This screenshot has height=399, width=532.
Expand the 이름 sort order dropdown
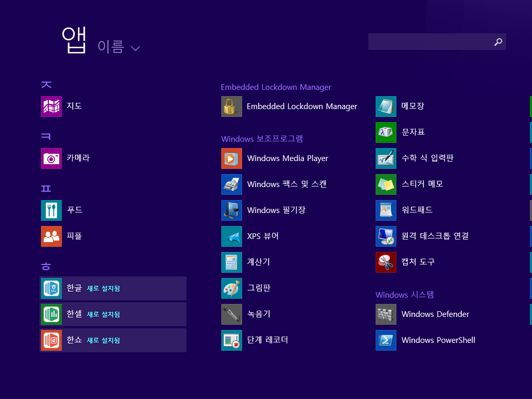[x=136, y=48]
